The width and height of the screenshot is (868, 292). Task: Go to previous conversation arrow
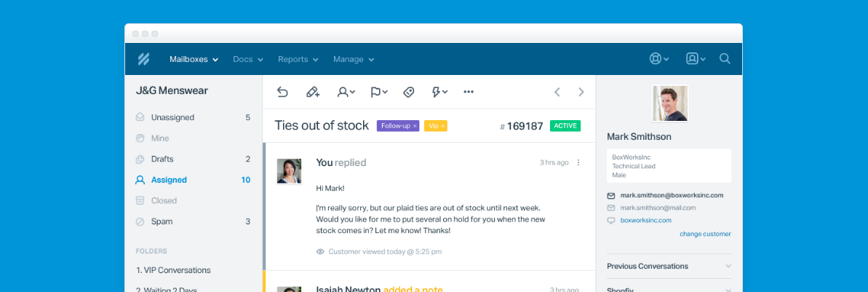click(x=557, y=92)
